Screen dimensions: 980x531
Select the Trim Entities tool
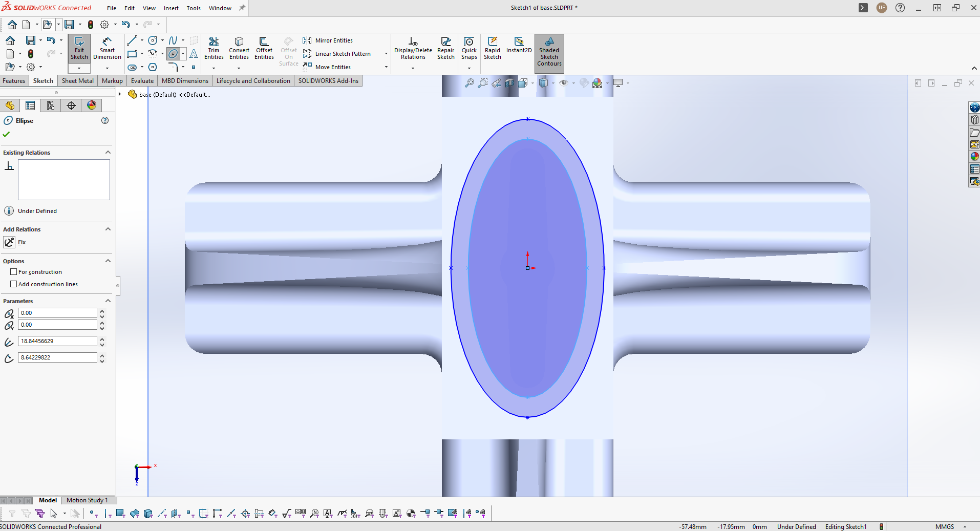point(214,49)
